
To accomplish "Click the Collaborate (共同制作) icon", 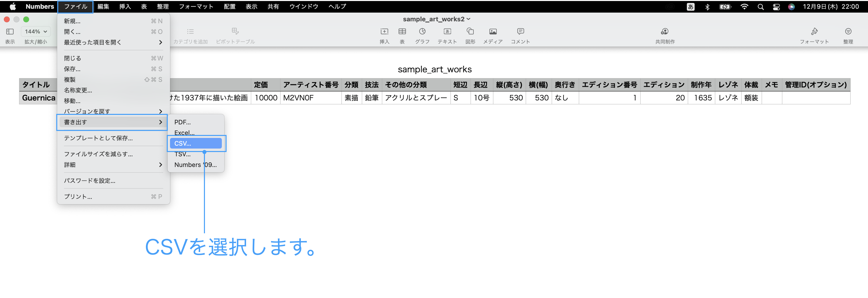I will (x=665, y=32).
